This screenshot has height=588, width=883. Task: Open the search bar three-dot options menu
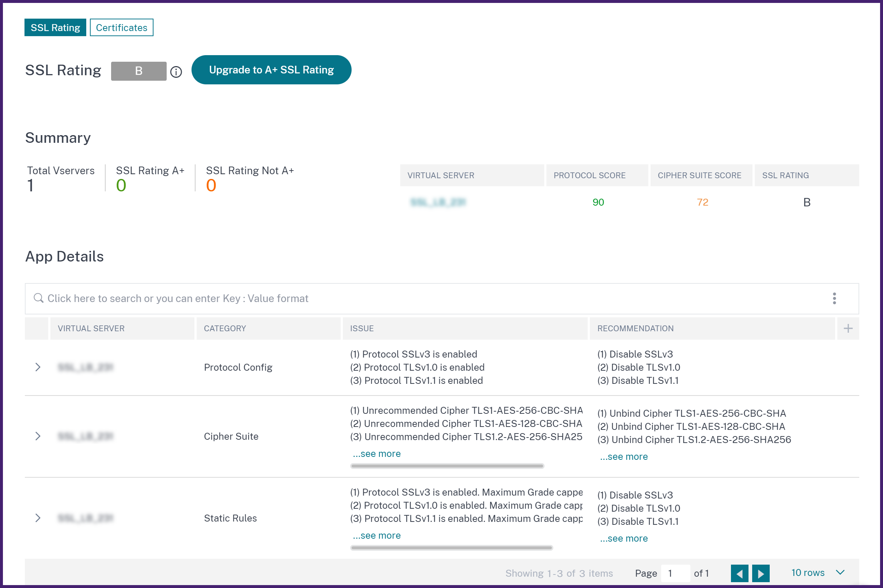pyautogui.click(x=834, y=298)
